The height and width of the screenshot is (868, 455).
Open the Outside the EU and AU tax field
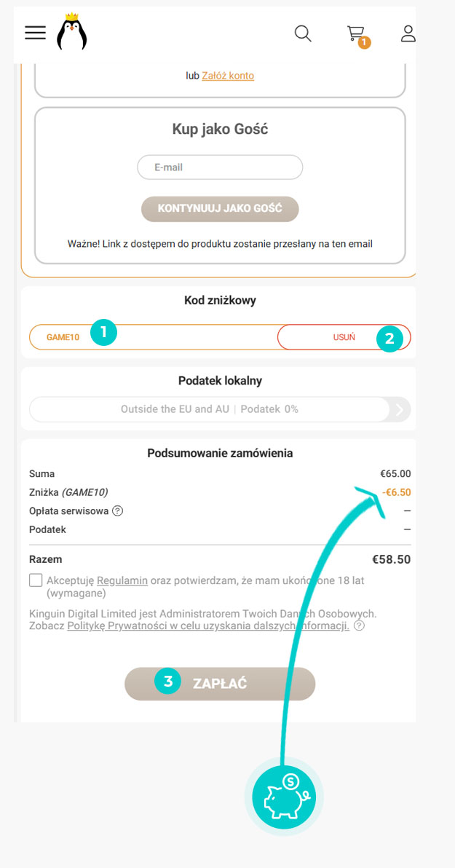[209, 410]
